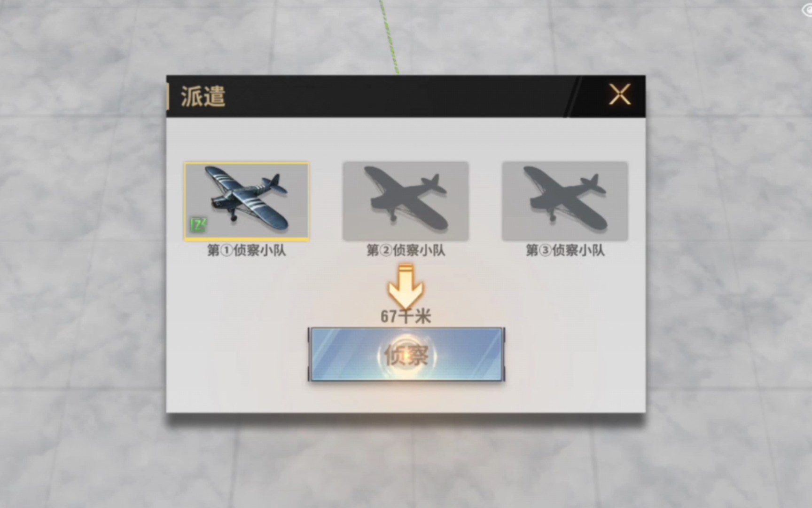Click the 第①侦察小队 label
812x508 pixels.
[x=247, y=250]
